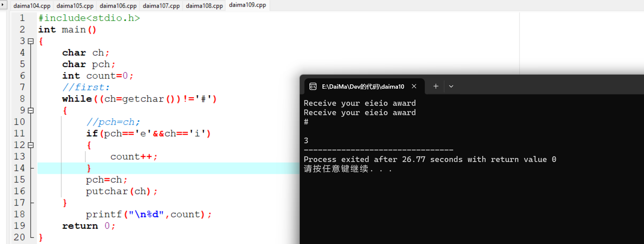Switch to the daima104.cpp tab
Image resolution: width=644 pixels, height=244 pixels.
tap(32, 6)
